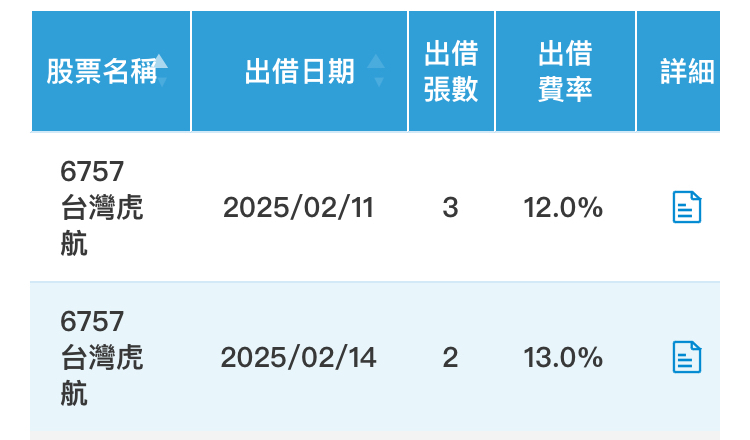Select the 2025/02/14 loan date cell

298,358
